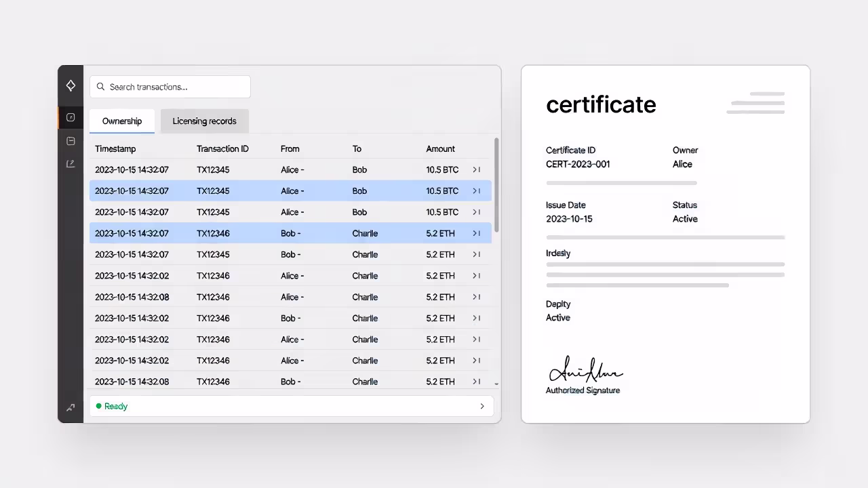Select the highlighted TX12346 row from Bob to Charlie

pyautogui.click(x=271, y=233)
